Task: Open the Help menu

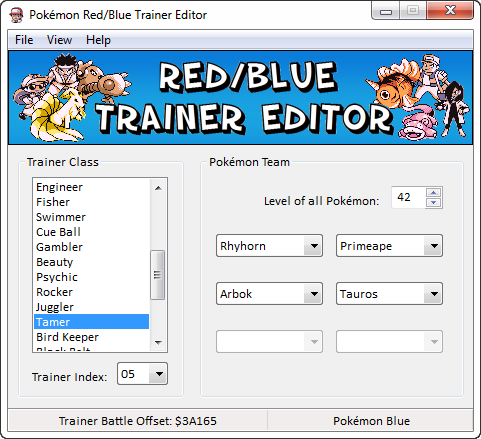Action: coord(98,40)
